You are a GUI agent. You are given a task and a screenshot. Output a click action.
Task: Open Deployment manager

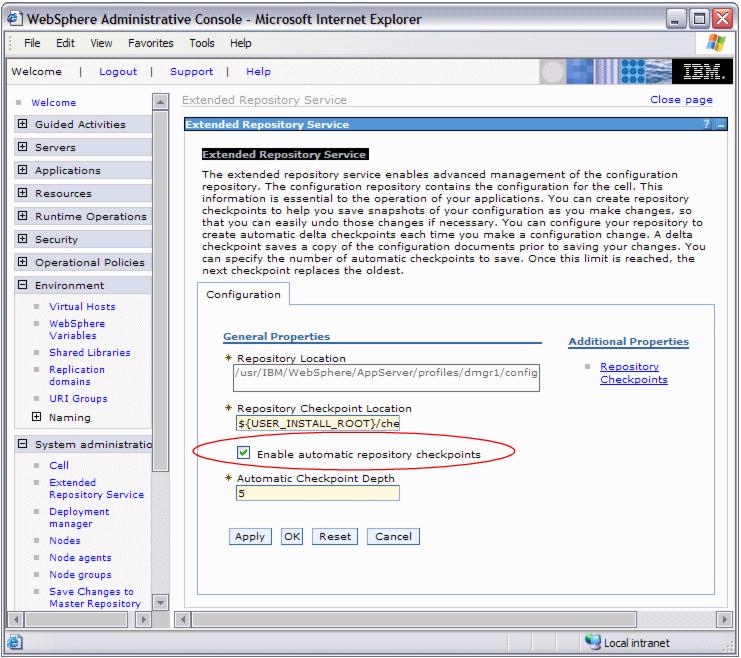[x=79, y=518]
